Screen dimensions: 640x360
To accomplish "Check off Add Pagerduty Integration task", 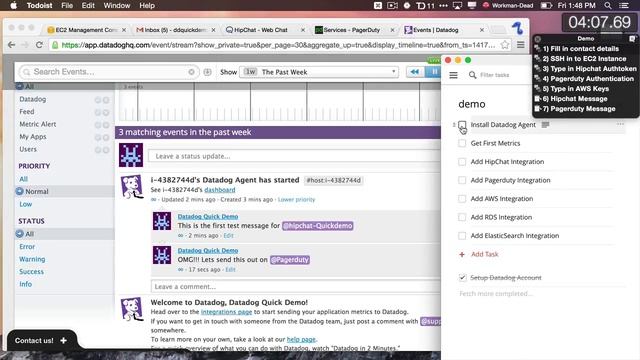I will 462,180.
